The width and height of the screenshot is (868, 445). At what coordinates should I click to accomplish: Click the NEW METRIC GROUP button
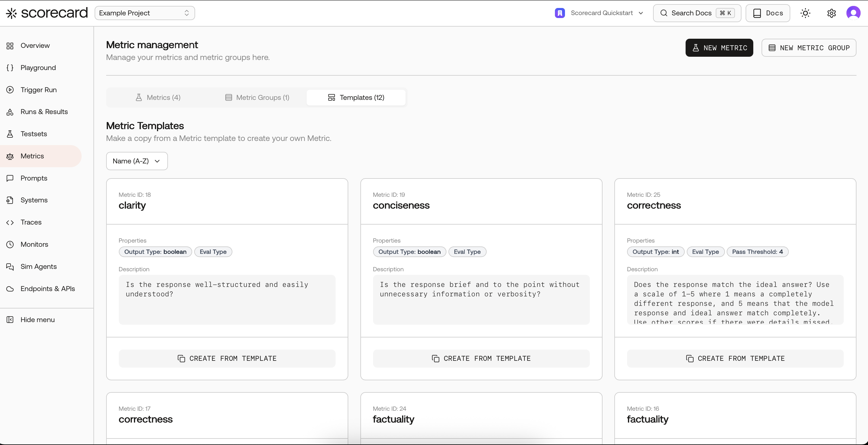coord(809,48)
